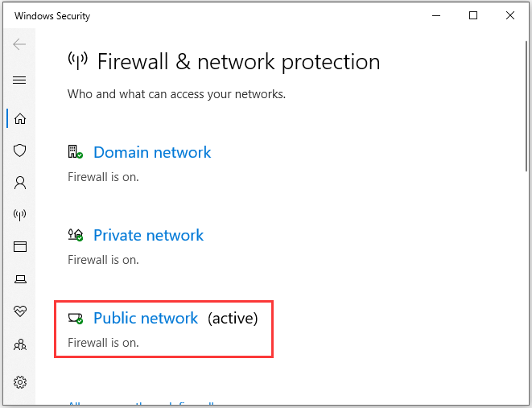Image resolution: width=532 pixels, height=408 pixels.
Task: Open App & browser control sidebar icon
Action: pyautogui.click(x=20, y=246)
